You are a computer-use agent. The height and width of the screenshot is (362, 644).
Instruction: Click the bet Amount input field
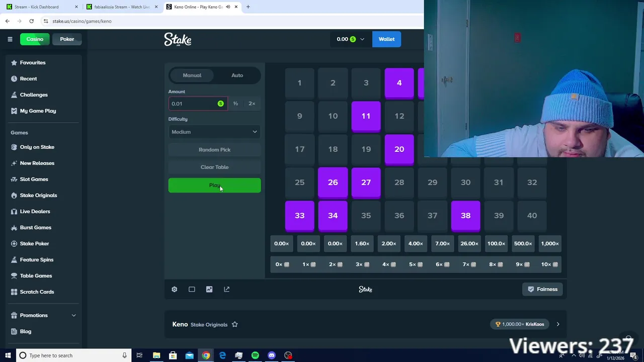(197, 104)
